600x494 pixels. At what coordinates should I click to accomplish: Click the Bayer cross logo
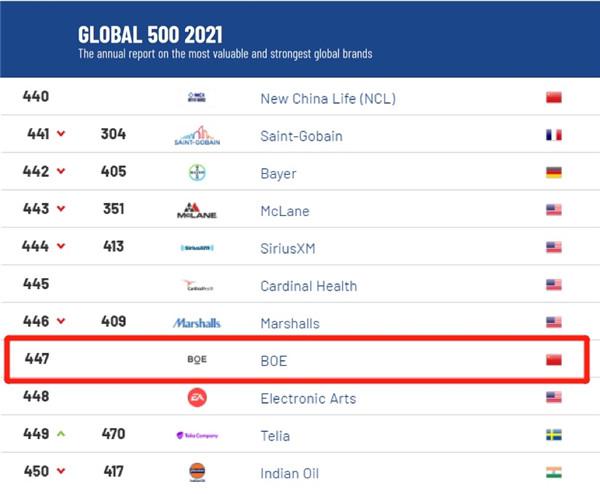tap(197, 173)
